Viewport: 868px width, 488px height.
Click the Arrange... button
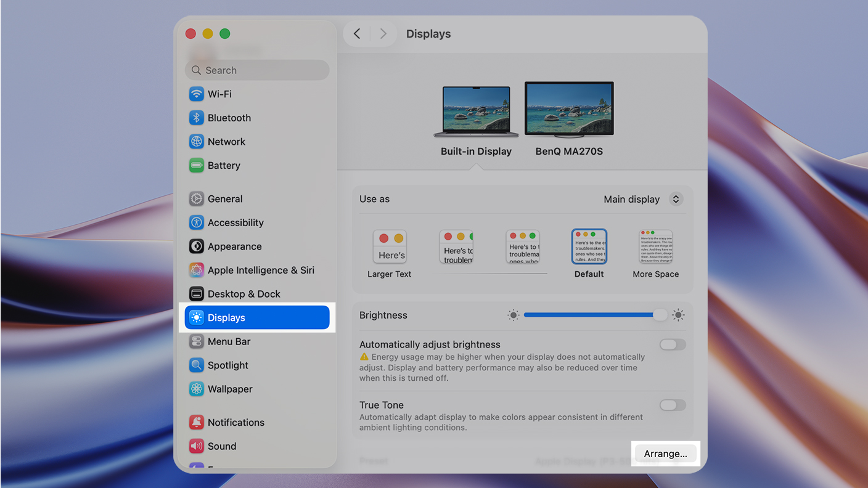click(666, 454)
